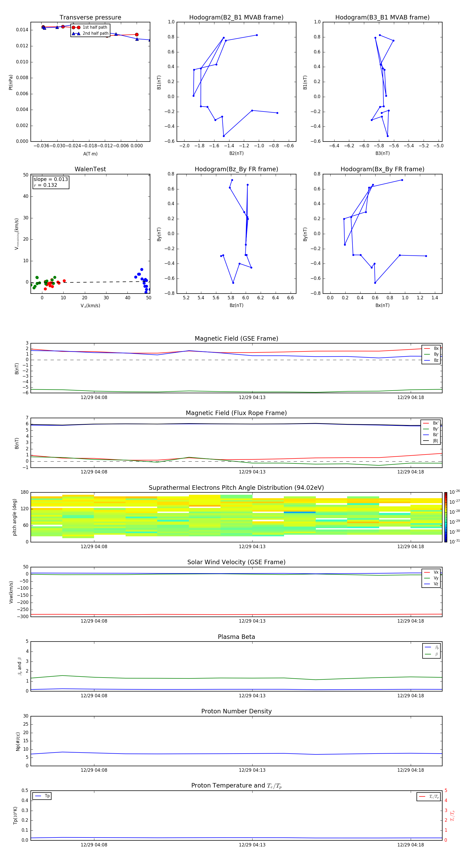Image resolution: width=473 pixels, height=868 pixels.
Task: Click the 'V_A(km/s)' x-axis label
Action: point(90,306)
